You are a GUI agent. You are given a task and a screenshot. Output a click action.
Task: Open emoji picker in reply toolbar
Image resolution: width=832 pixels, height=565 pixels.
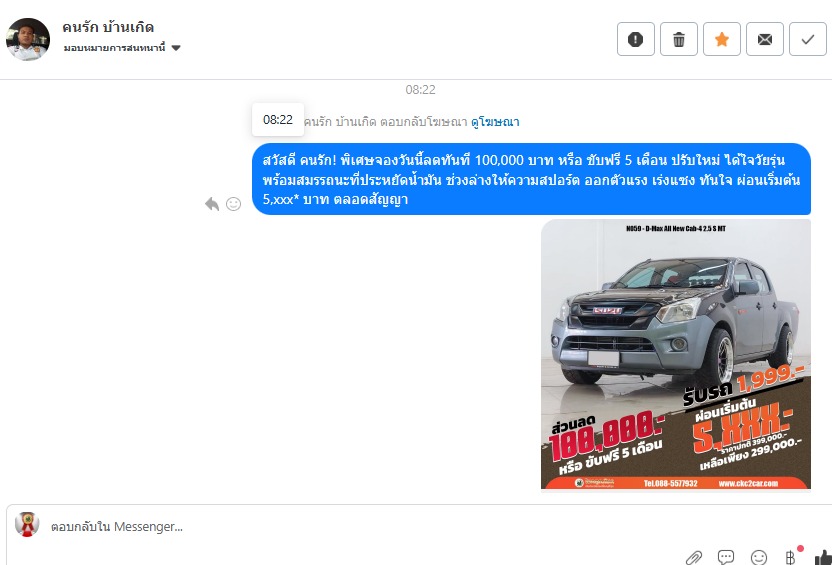pyautogui.click(x=759, y=557)
